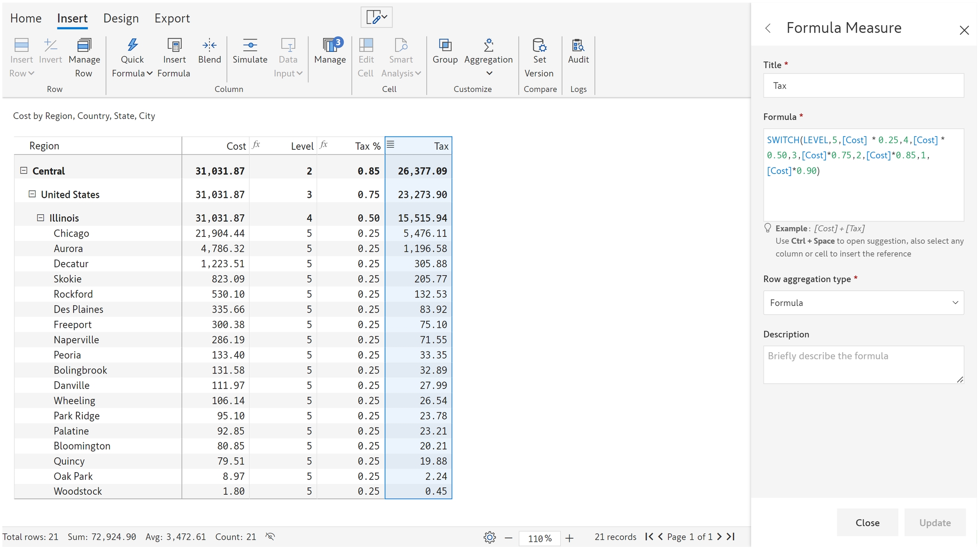Click the Manage Row icon

pyautogui.click(x=84, y=46)
